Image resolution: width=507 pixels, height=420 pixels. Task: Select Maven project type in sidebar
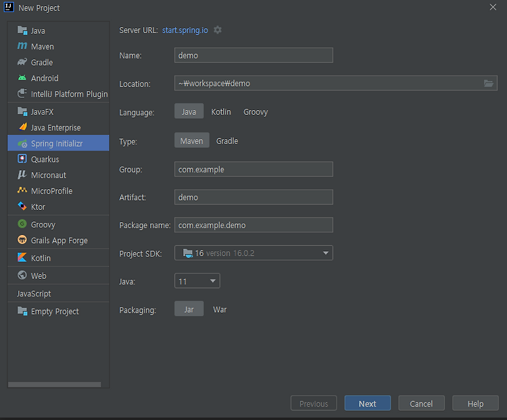point(58,47)
